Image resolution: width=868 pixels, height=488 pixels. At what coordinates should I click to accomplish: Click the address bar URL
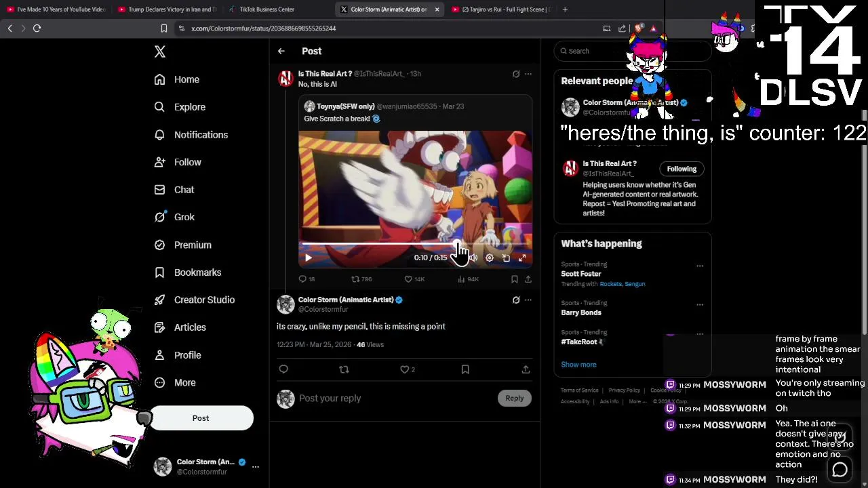pos(264,28)
